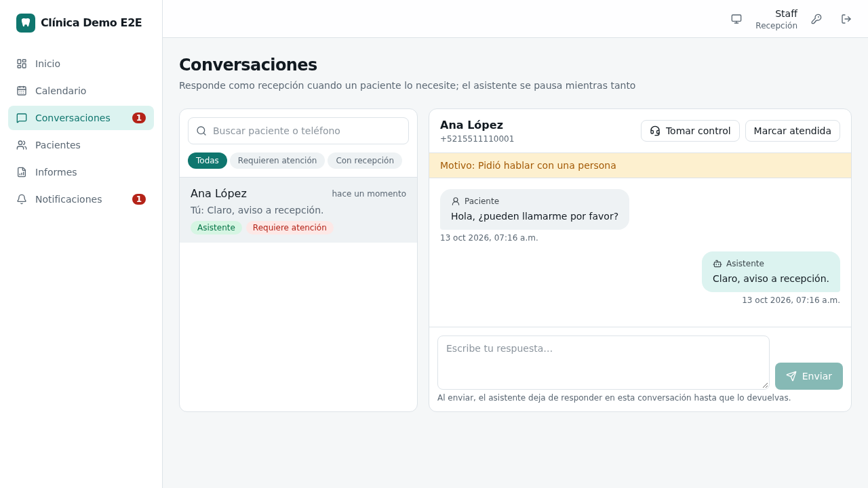This screenshot has width=868, height=488.
Task: Open Ana López conversation in list
Action: tap(298, 210)
